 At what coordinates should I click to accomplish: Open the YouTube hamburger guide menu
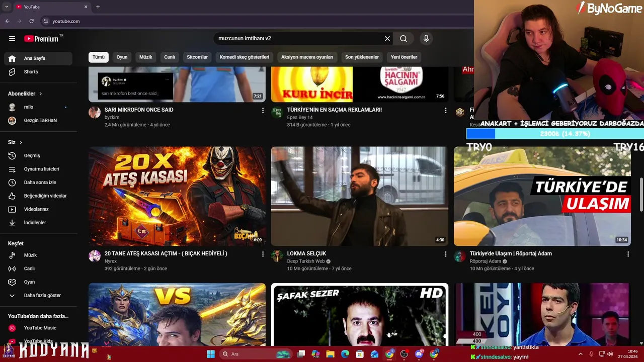pos(12,39)
